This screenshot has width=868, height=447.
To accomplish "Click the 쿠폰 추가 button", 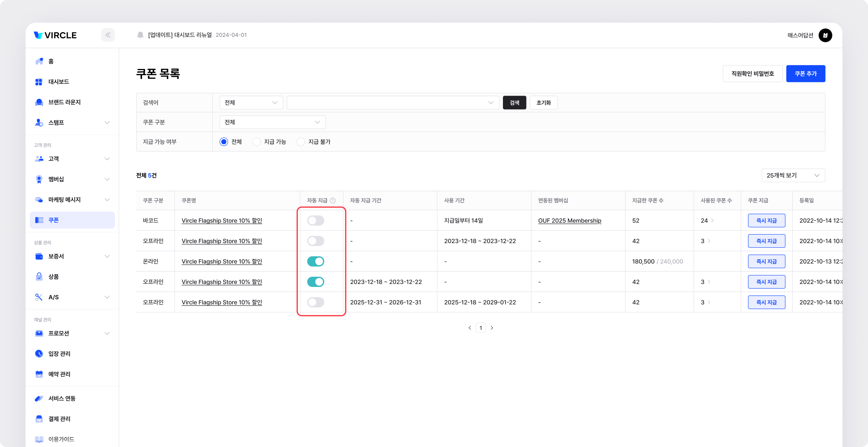I will point(805,74).
